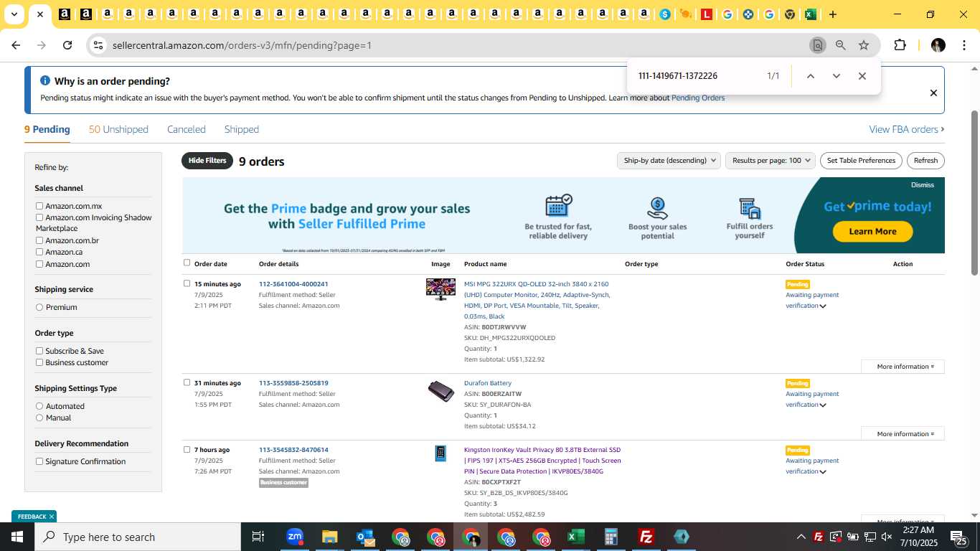
Task: Click the find-in-page icon in address bar
Action: 817,45
